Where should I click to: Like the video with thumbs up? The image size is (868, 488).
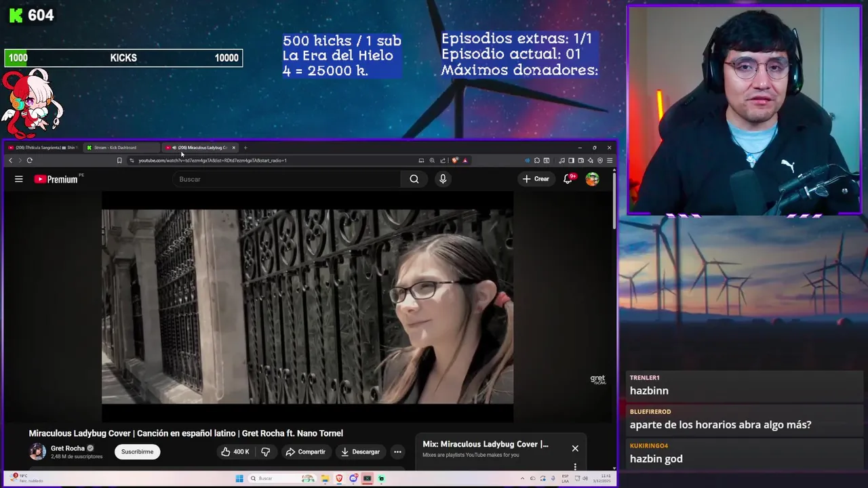pyautogui.click(x=234, y=451)
